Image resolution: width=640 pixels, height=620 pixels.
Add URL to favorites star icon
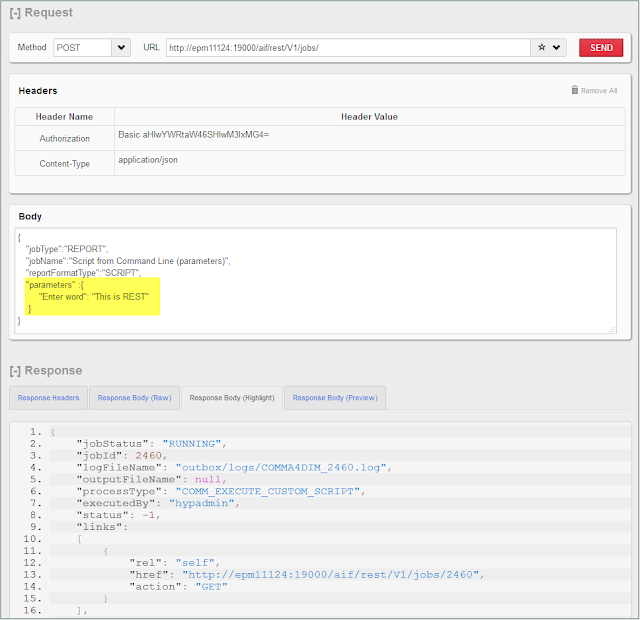point(542,47)
